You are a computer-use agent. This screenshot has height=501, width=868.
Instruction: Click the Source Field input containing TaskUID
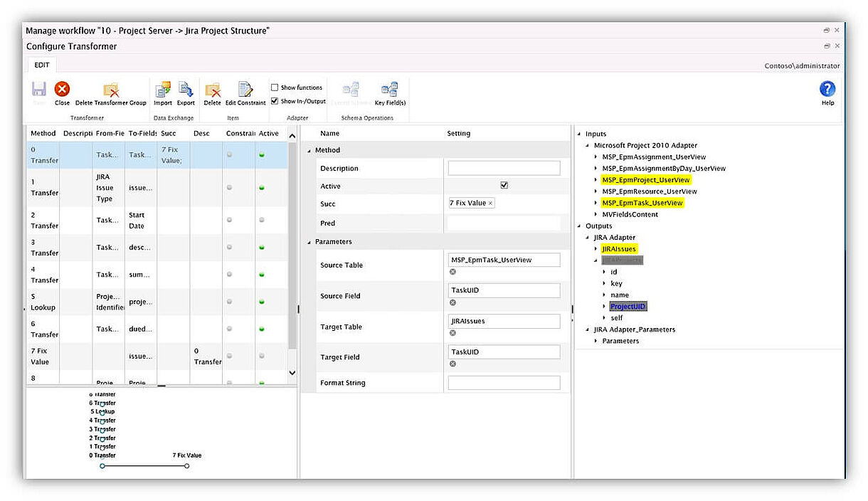[x=504, y=290]
